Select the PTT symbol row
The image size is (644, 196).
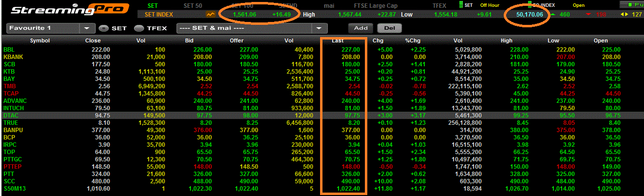[322, 174]
